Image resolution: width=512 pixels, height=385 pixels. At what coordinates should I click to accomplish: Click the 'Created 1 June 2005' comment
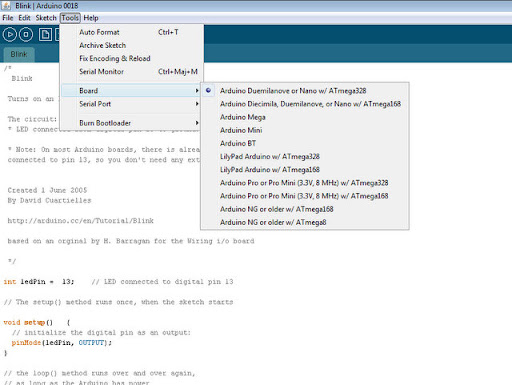[47, 190]
